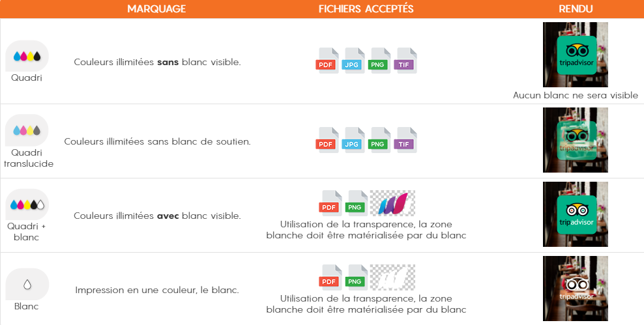Viewport: 644px width, 325px height.
Task: Click the TIF icon in Quadri translucide row
Action: pyautogui.click(x=405, y=141)
